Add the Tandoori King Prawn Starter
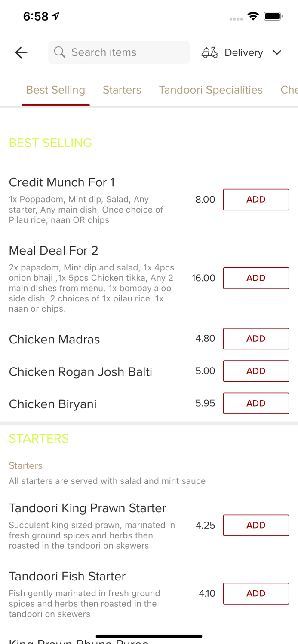The image size is (298, 644). coord(256,525)
